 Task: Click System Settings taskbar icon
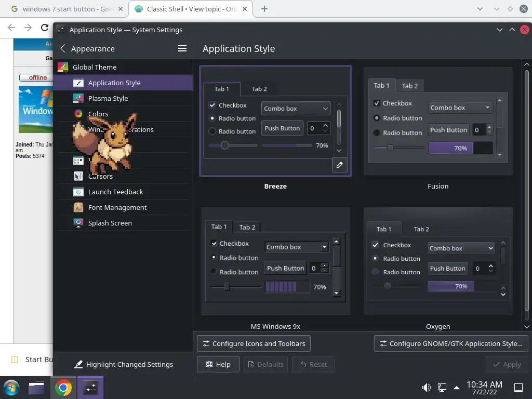point(90,388)
